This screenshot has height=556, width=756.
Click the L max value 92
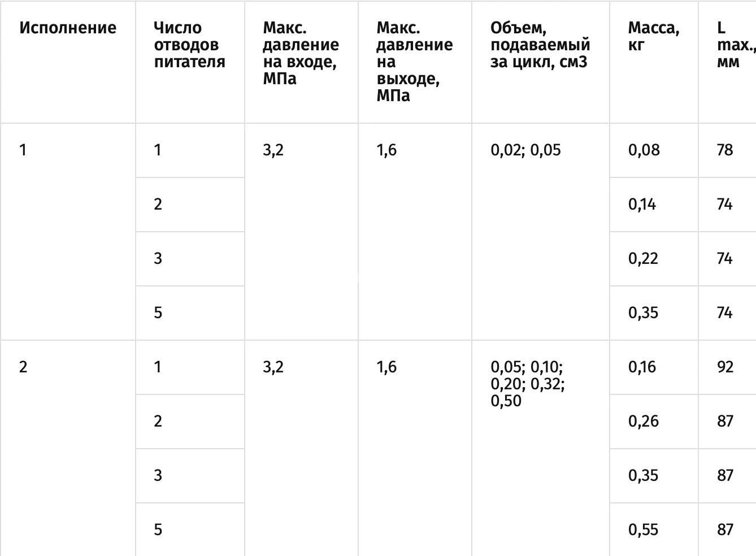coord(725,367)
